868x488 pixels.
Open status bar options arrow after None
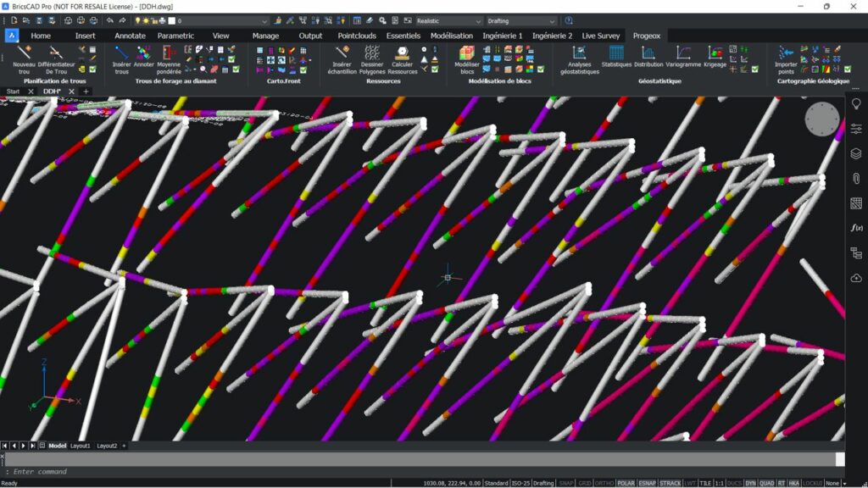pyautogui.click(x=844, y=483)
